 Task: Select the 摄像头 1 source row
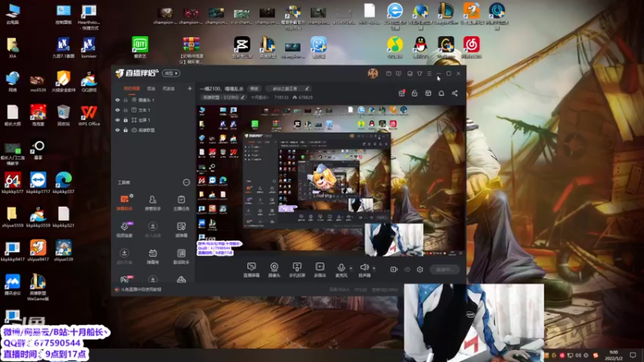pos(153,100)
